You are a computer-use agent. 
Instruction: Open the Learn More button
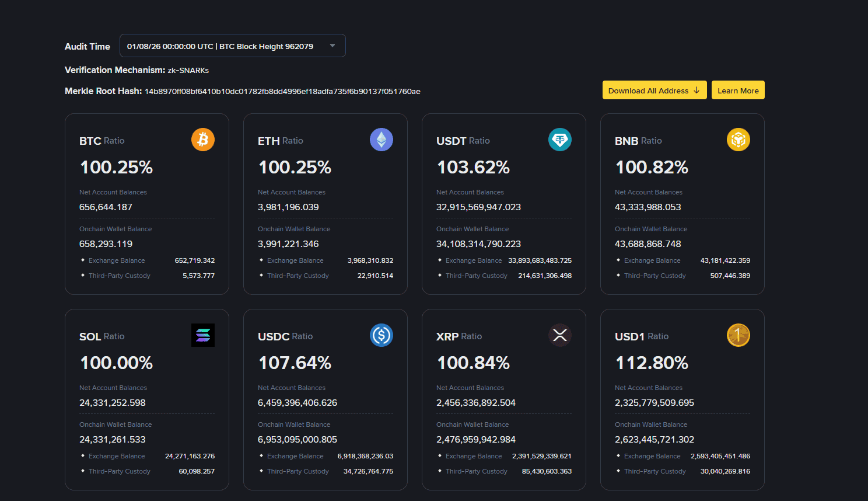point(738,90)
